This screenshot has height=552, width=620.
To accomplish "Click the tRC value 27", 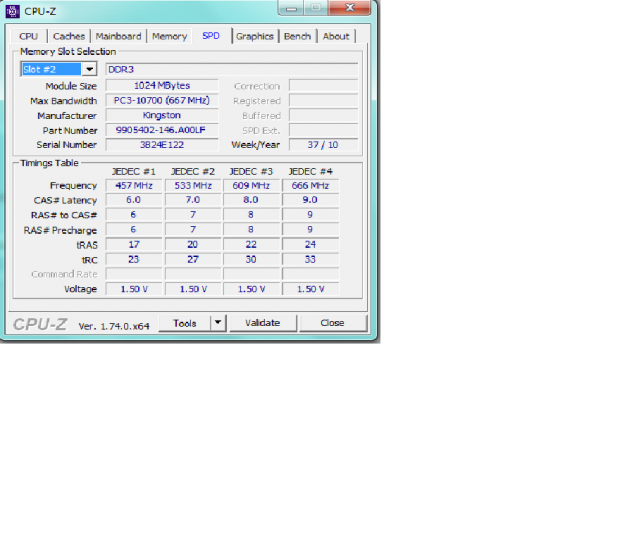I will (193, 259).
